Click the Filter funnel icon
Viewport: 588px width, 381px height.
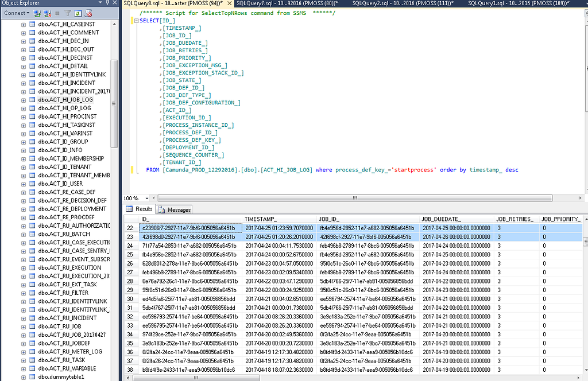click(68, 13)
